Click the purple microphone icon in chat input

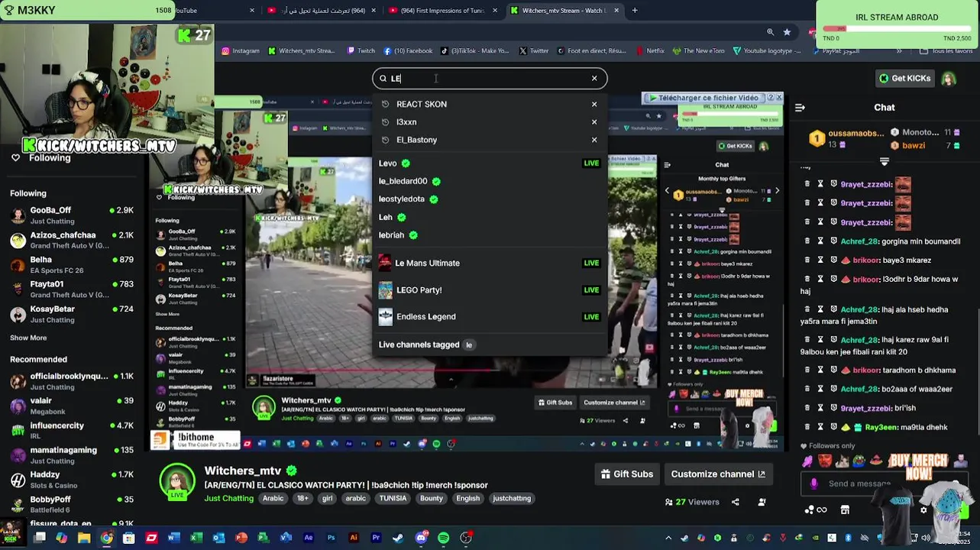pos(814,484)
